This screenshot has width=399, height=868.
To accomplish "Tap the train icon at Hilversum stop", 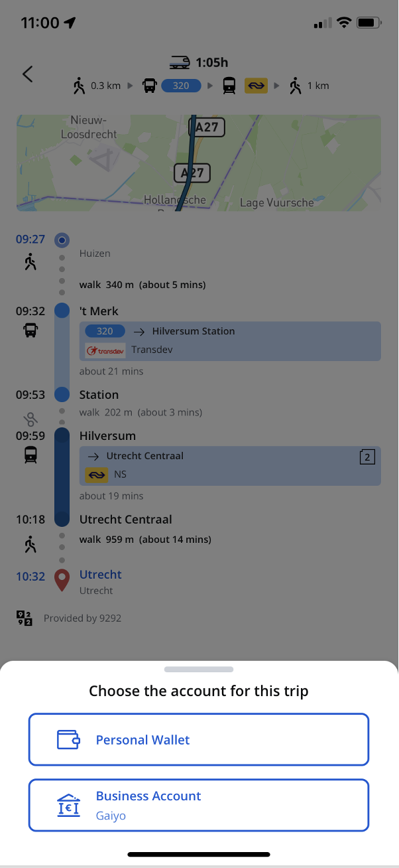I will 30,455.
